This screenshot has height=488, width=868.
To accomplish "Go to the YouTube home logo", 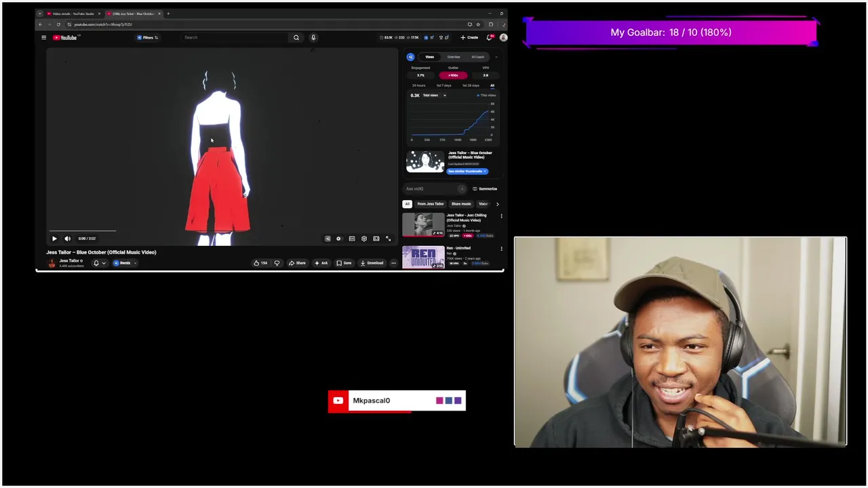I will pos(66,37).
